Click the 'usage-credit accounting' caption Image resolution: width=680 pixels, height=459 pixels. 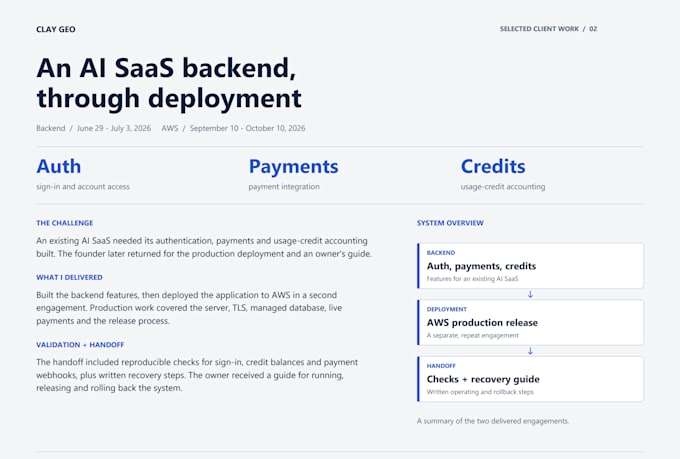[x=503, y=187]
